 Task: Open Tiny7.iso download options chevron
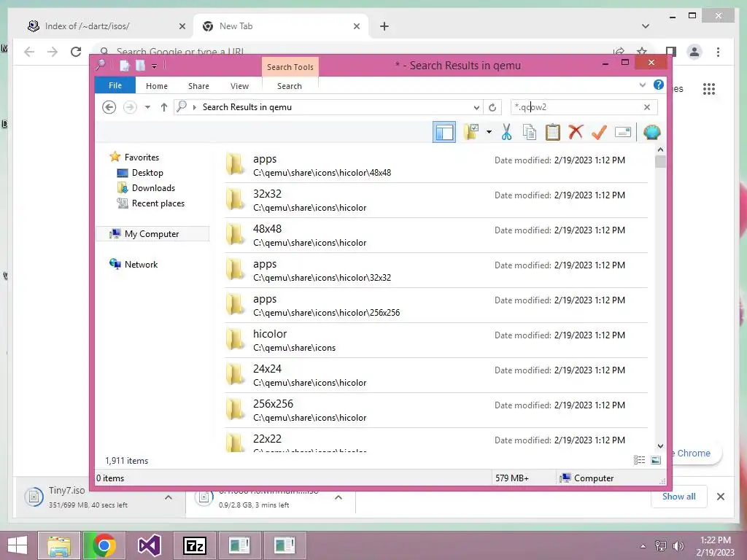click(x=169, y=497)
